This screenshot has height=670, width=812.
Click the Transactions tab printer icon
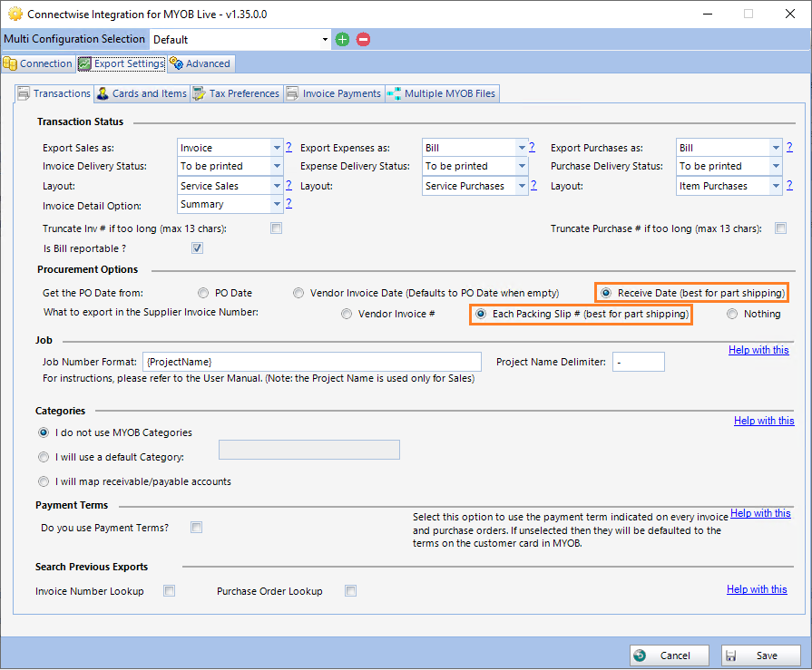(24, 93)
